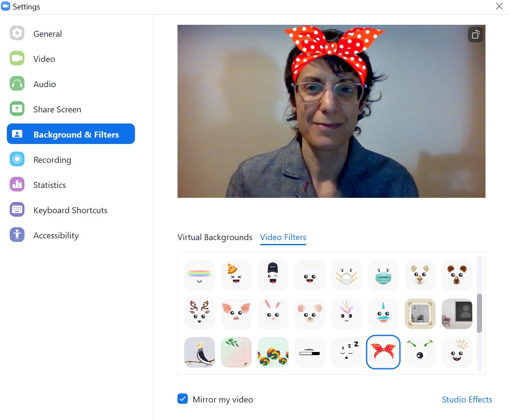Open the Recording settings
Screen dimensions: 509x420
52,160
